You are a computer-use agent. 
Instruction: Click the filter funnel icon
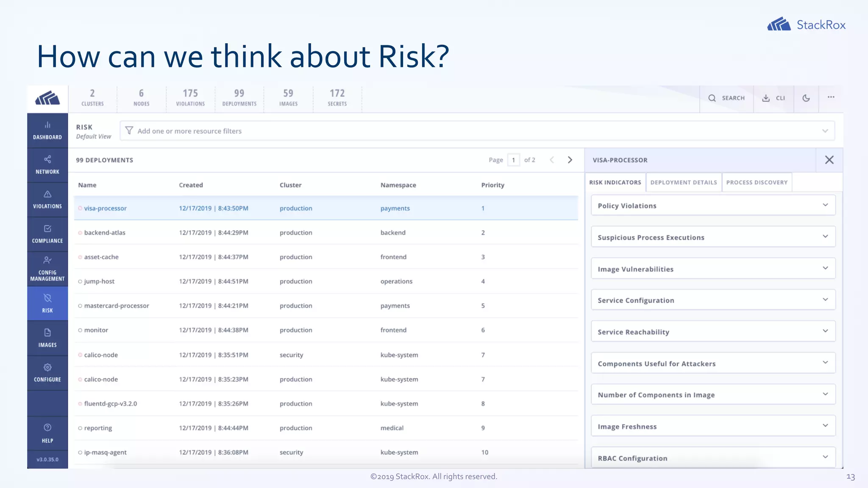click(x=129, y=130)
